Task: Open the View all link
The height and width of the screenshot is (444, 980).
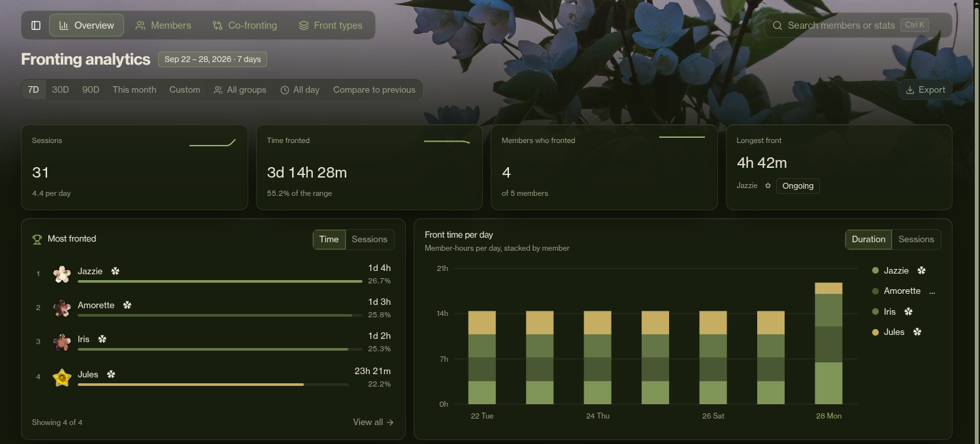Action: point(373,422)
